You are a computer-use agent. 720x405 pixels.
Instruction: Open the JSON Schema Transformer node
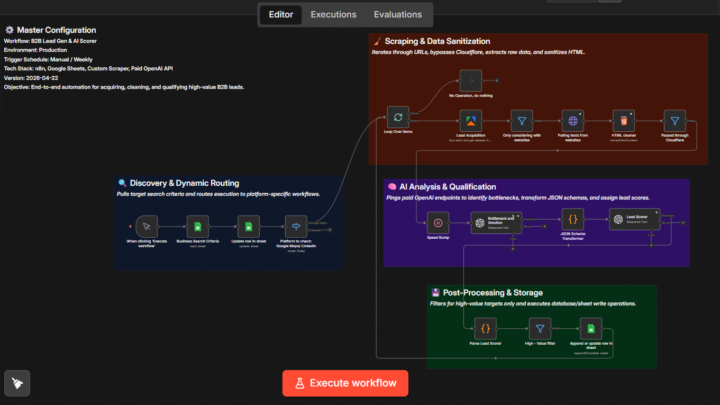click(x=573, y=219)
